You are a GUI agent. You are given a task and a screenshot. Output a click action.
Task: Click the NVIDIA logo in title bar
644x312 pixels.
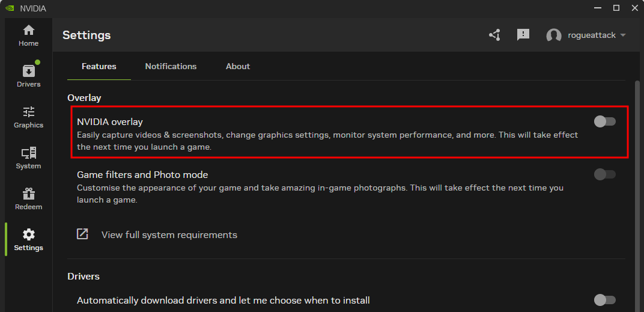pyautogui.click(x=10, y=8)
